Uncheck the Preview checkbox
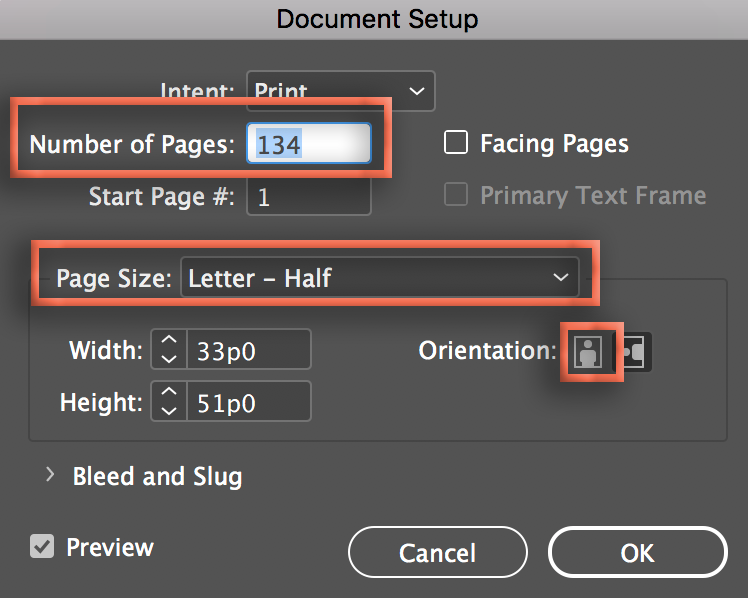Image resolution: width=748 pixels, height=598 pixels. pyautogui.click(x=42, y=547)
